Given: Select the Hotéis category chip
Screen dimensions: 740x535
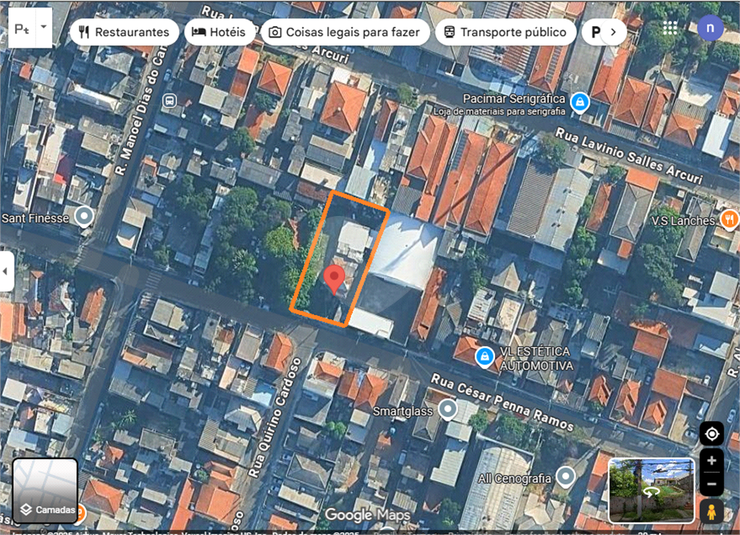Looking at the screenshot, I should click(220, 32).
